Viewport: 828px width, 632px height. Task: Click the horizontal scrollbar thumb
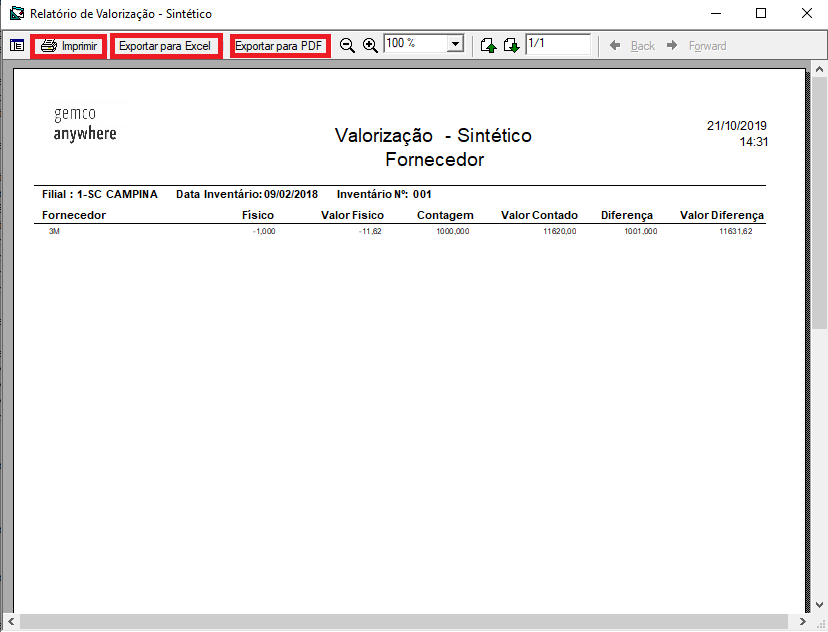[x=403, y=621]
